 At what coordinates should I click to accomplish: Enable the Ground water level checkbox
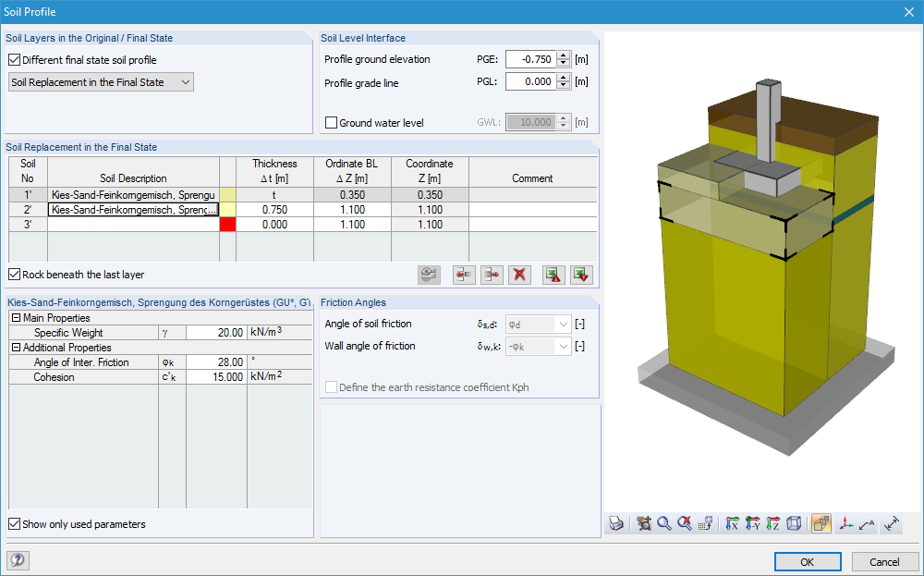click(331, 123)
